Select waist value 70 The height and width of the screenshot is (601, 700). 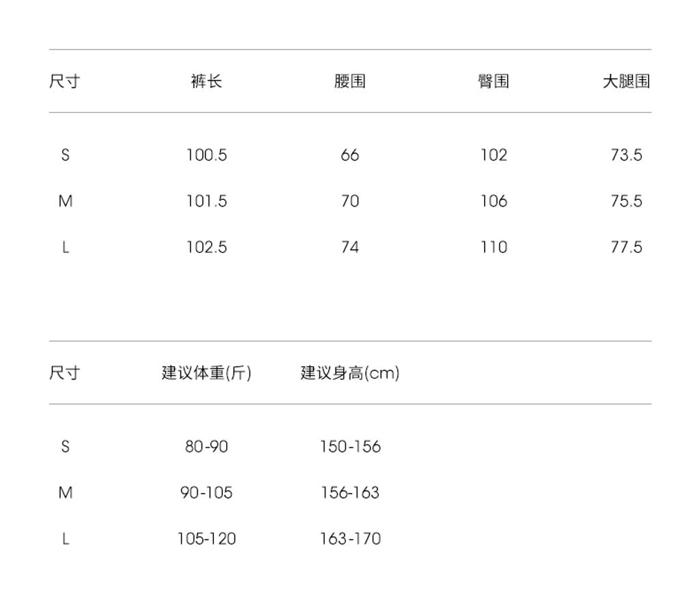(x=350, y=201)
